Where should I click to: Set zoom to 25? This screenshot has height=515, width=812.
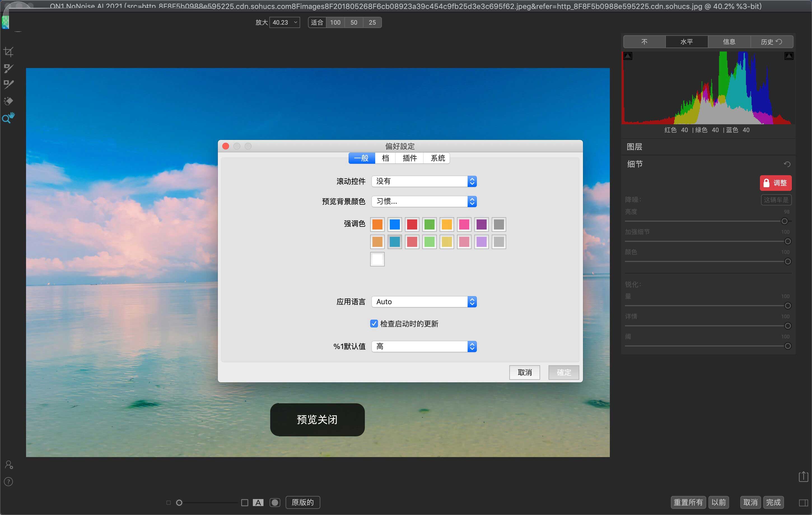(x=372, y=22)
